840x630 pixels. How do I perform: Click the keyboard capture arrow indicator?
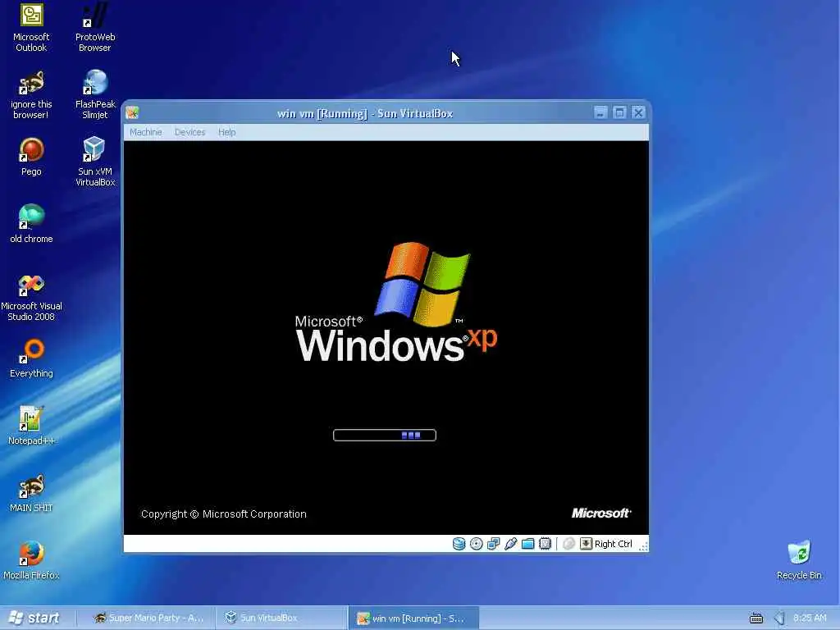586,544
